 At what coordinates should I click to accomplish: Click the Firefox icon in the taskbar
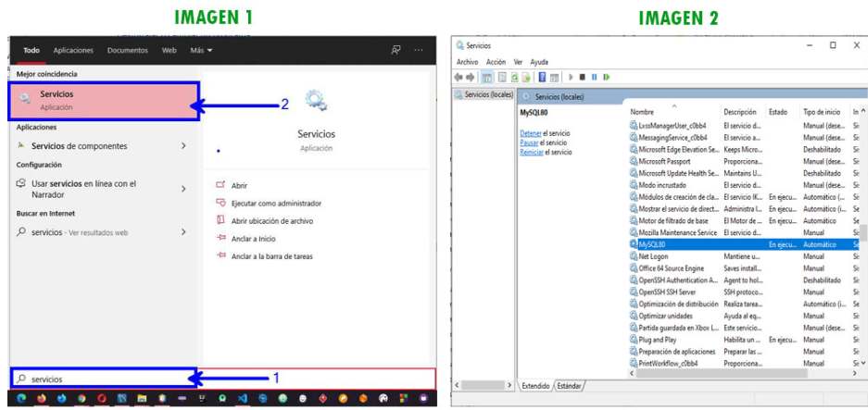point(40,399)
